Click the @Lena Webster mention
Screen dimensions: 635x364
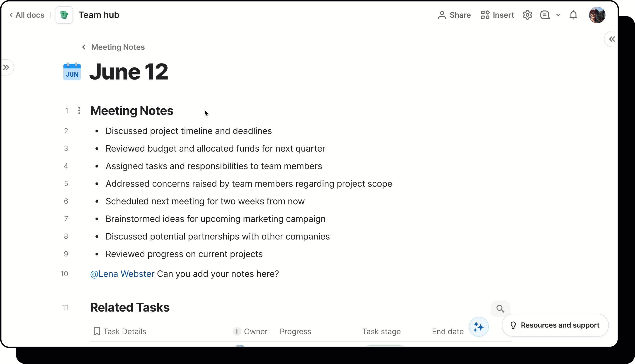tap(122, 274)
